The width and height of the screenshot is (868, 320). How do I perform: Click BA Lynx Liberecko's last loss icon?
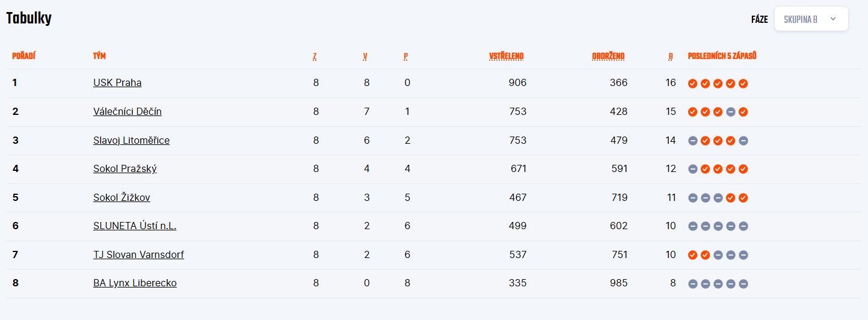(x=743, y=284)
